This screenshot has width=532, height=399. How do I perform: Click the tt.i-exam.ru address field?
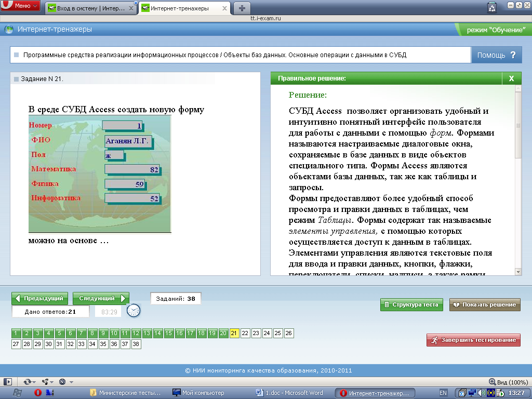click(x=265, y=18)
